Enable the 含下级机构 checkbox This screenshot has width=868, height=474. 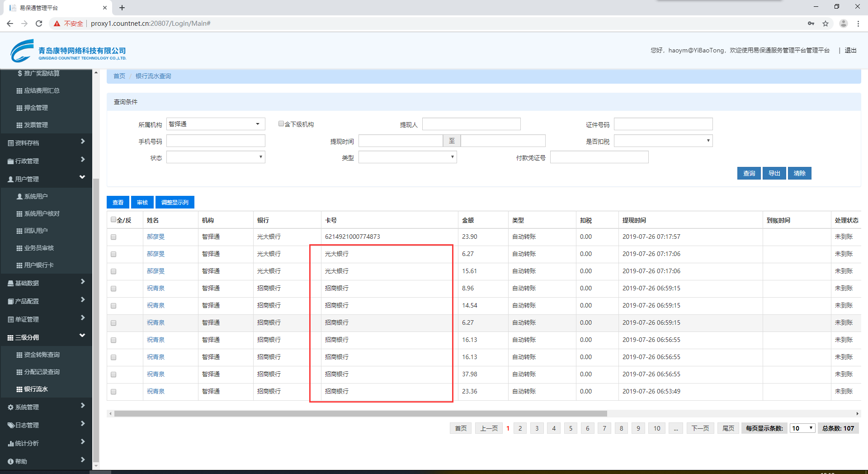[x=281, y=124]
